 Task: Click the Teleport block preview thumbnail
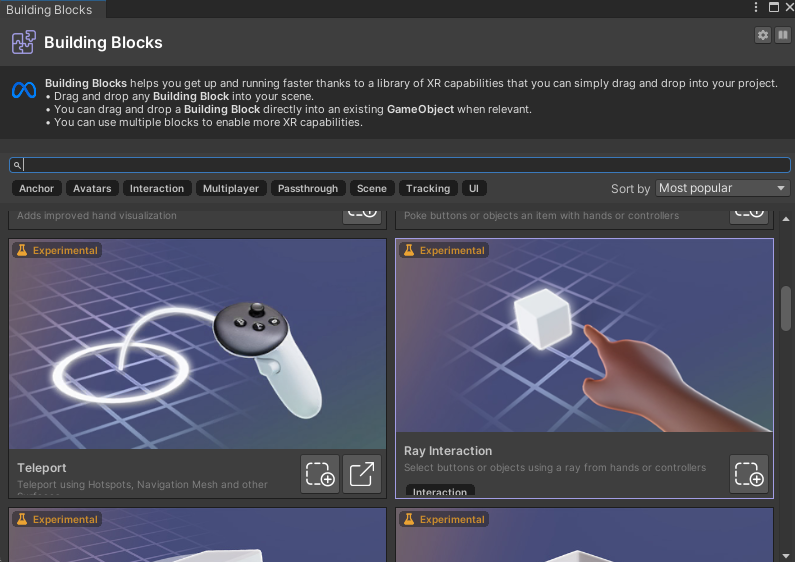point(197,343)
